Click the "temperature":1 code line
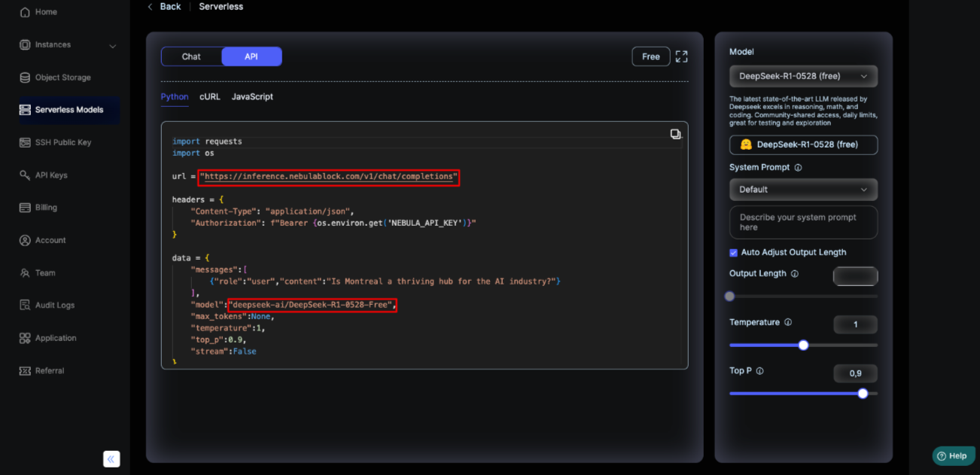The width and height of the screenshot is (980, 475). coord(228,328)
